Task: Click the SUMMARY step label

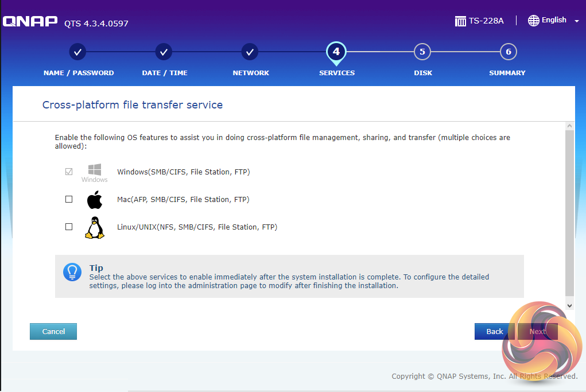Action: point(507,73)
